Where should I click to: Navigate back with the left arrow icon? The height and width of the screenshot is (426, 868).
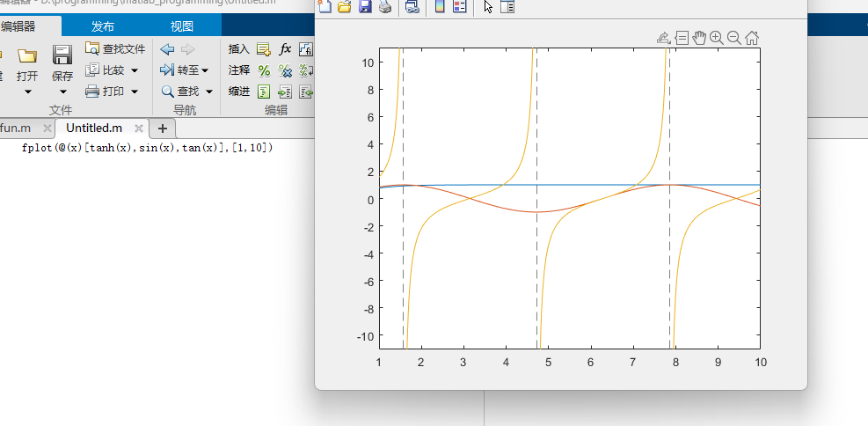click(167, 49)
